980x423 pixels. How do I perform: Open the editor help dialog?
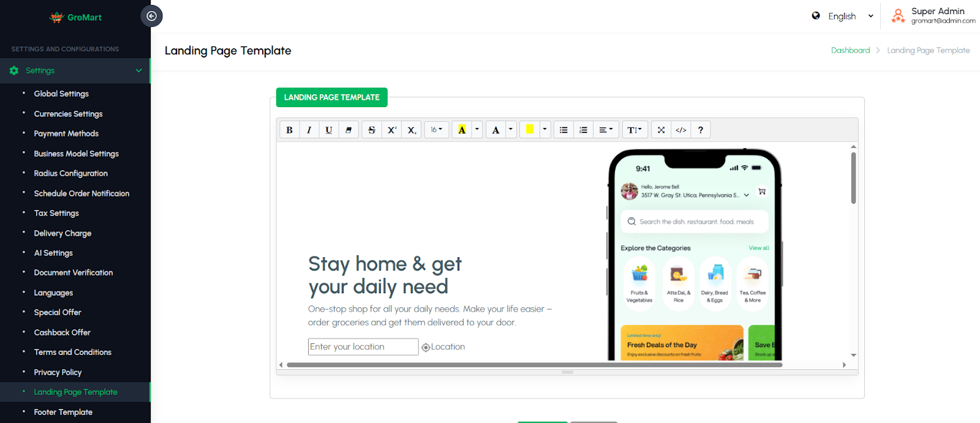700,130
